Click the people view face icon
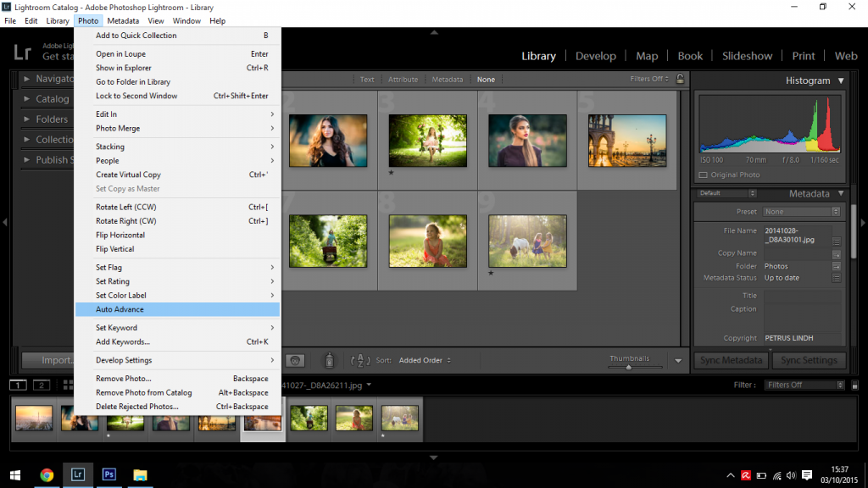The width and height of the screenshot is (868, 488). point(295,360)
